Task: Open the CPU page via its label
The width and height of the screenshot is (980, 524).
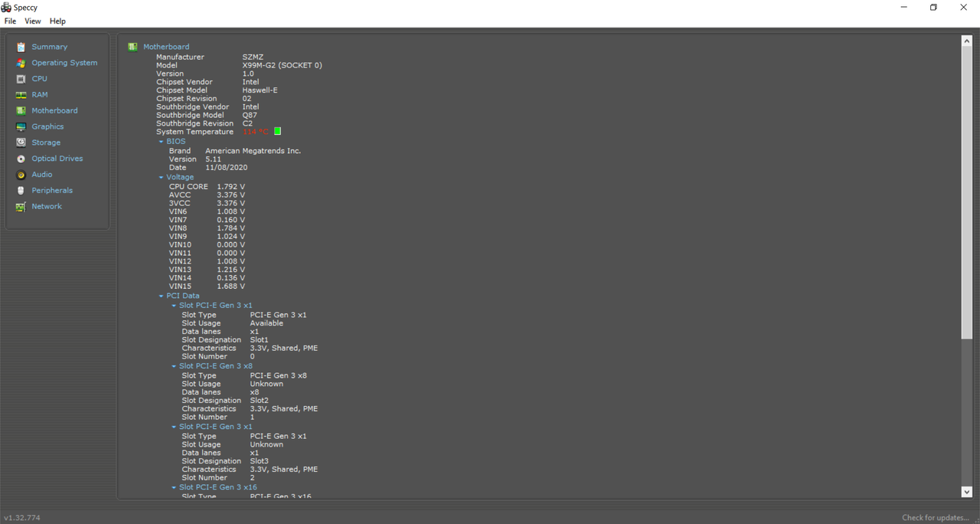Action: coord(39,79)
